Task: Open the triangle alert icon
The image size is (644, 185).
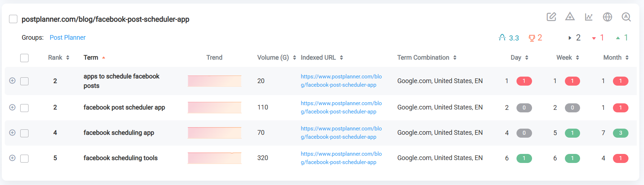Action: [x=570, y=17]
